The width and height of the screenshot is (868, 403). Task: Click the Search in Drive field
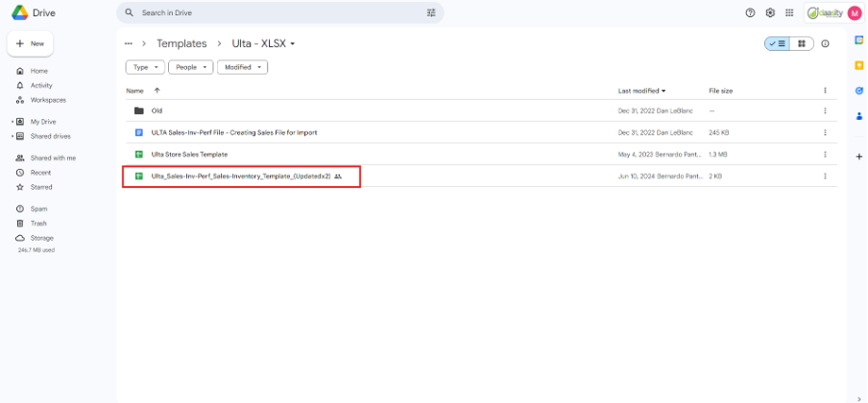[x=278, y=13]
